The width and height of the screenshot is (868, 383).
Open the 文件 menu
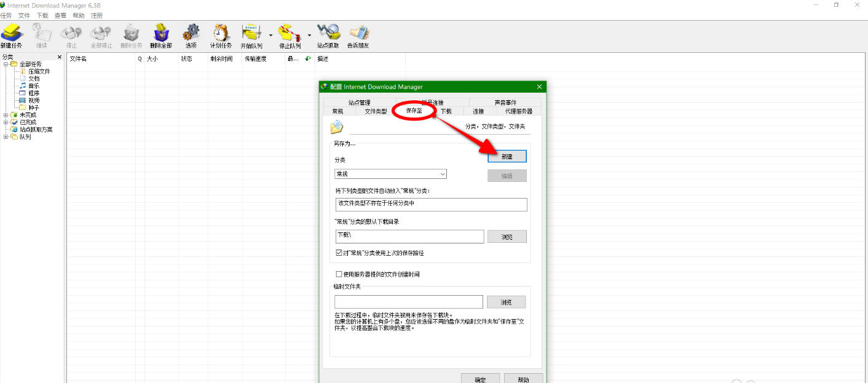(x=24, y=15)
